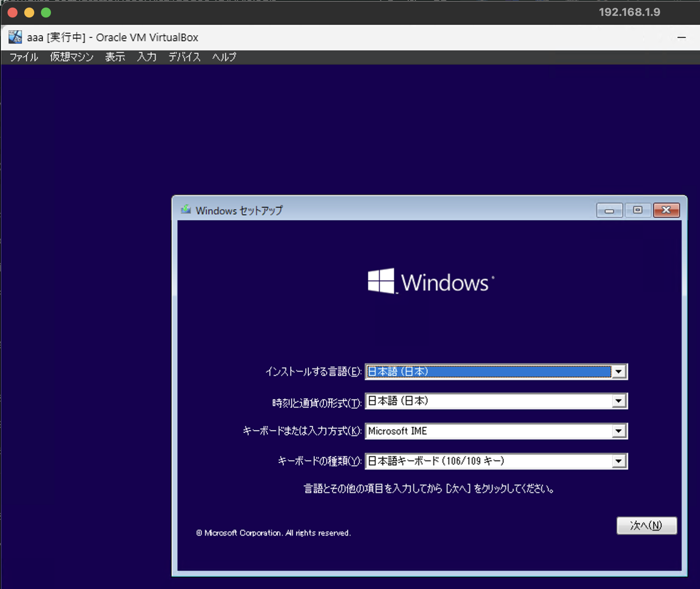Open the 入力 menu
The width and height of the screenshot is (700, 589).
146,57
